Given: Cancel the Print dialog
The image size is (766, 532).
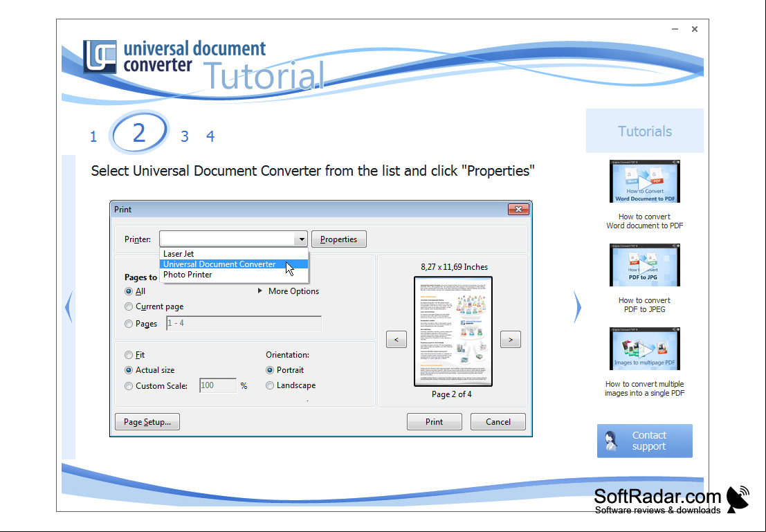Looking at the screenshot, I should [x=498, y=421].
